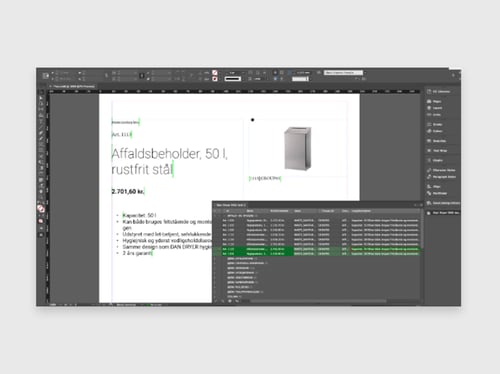
Task: Switch to the open document tab
Action: 72,86
